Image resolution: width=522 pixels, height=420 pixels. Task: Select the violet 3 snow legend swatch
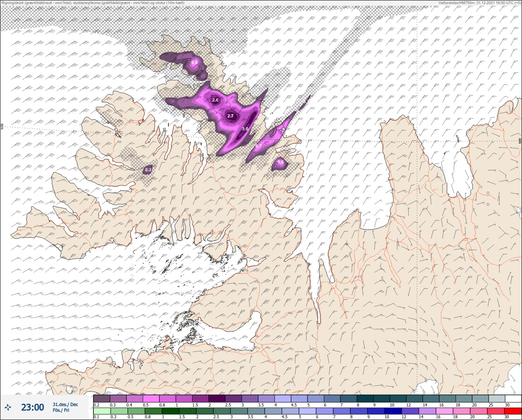(250, 398)
